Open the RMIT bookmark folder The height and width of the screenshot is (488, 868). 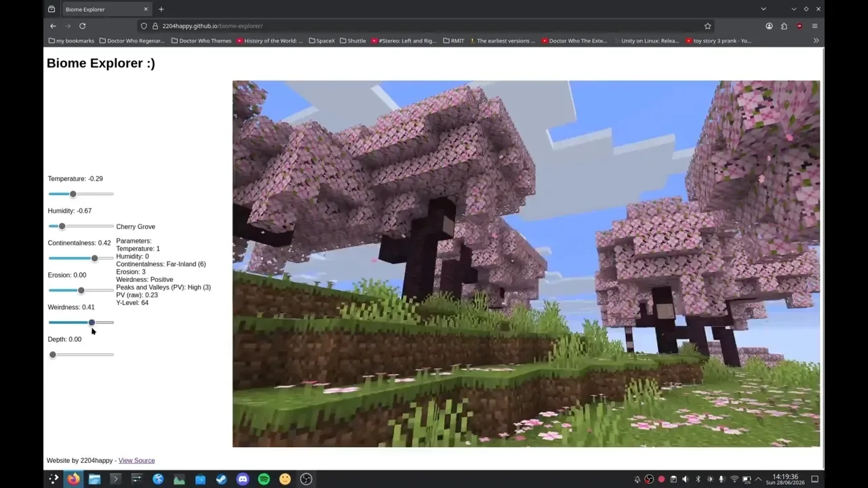pos(454,41)
